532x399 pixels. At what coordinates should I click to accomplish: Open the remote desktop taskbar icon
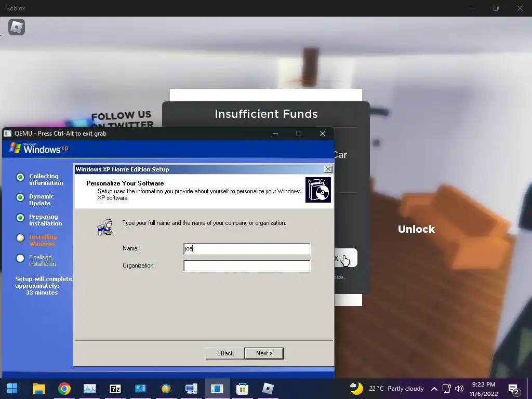pos(191,389)
